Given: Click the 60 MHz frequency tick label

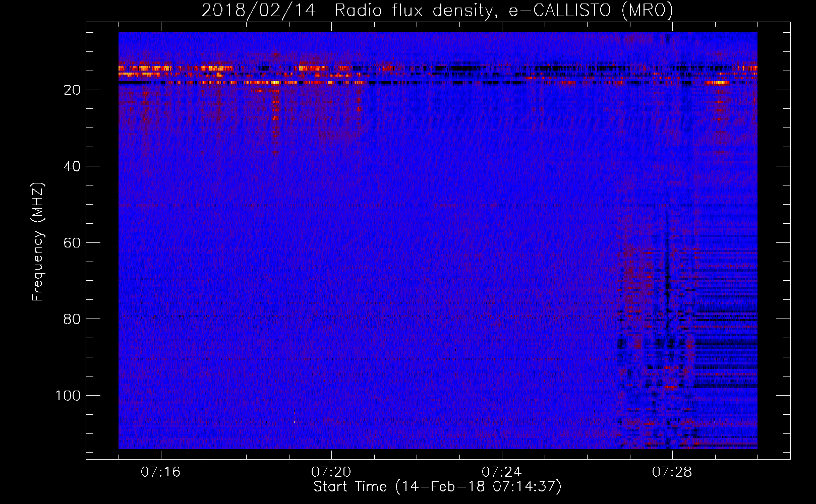Looking at the screenshot, I should 72,243.
